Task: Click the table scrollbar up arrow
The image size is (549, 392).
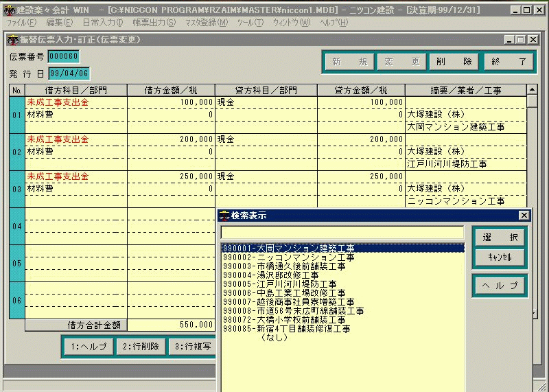Action: pyautogui.click(x=531, y=90)
